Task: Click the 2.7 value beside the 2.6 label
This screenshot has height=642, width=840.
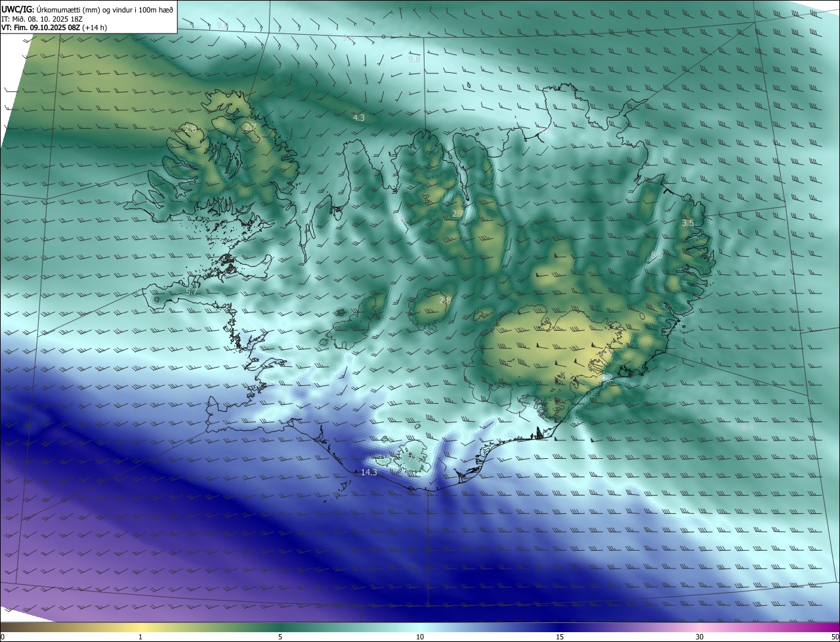Action: coord(249,128)
